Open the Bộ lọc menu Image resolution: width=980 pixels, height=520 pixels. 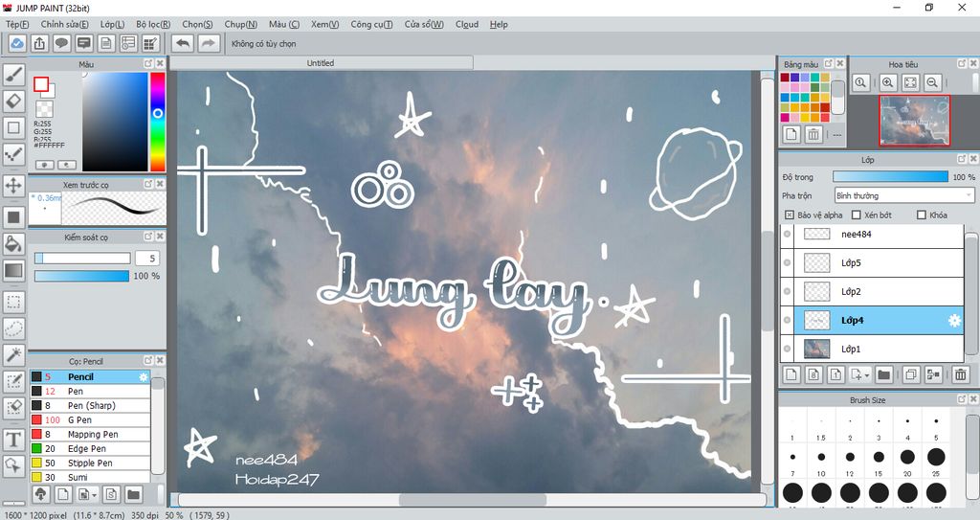(x=153, y=24)
